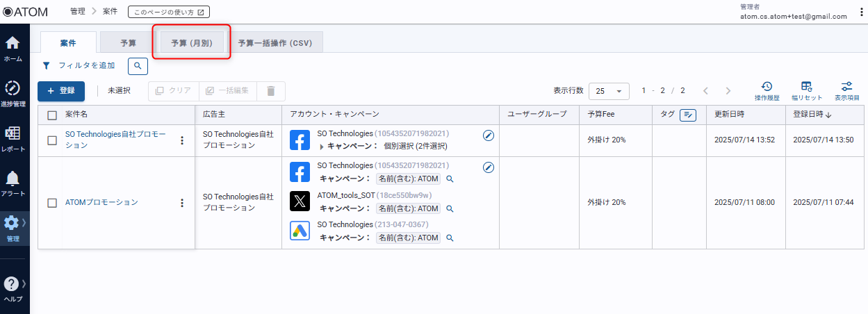The width and height of the screenshot is (868, 314).
Task: Switch to the 予算 (月別) tab
Action: point(191,43)
